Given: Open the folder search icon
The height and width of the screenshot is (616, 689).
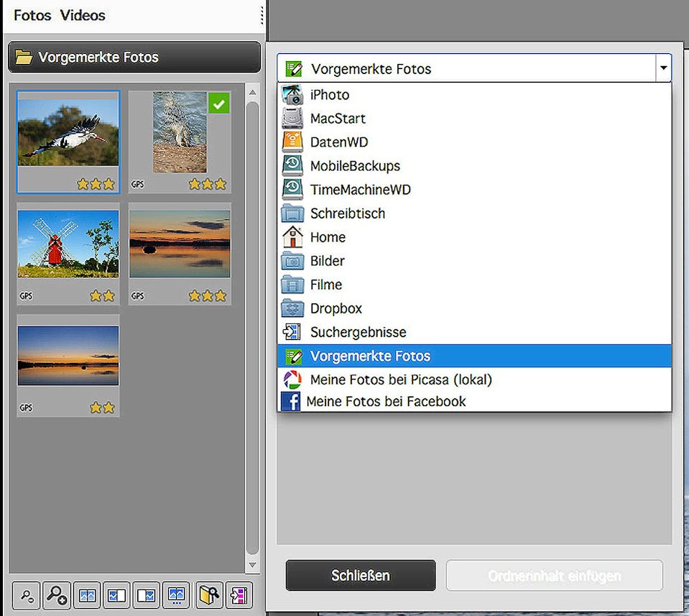Looking at the screenshot, I should (x=209, y=595).
